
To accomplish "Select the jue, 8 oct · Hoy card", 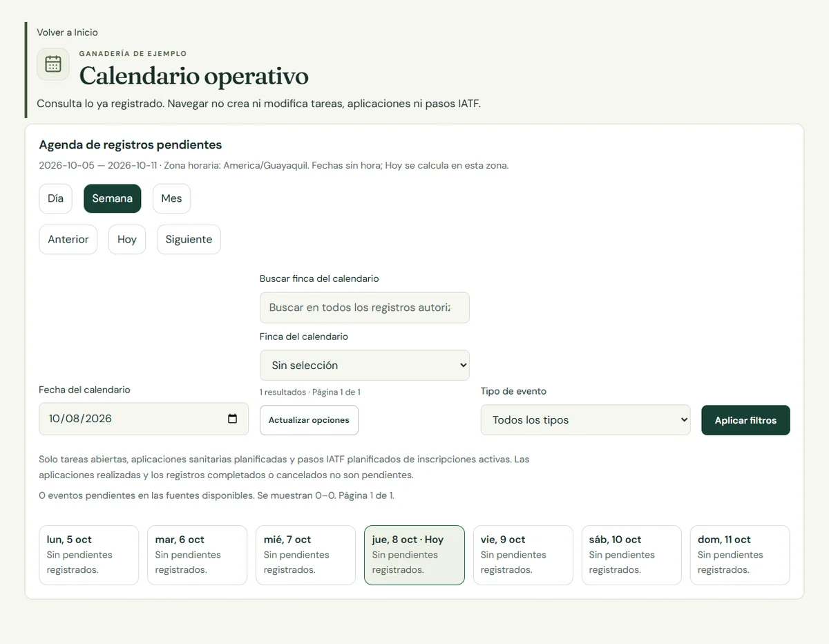I will pos(414,555).
